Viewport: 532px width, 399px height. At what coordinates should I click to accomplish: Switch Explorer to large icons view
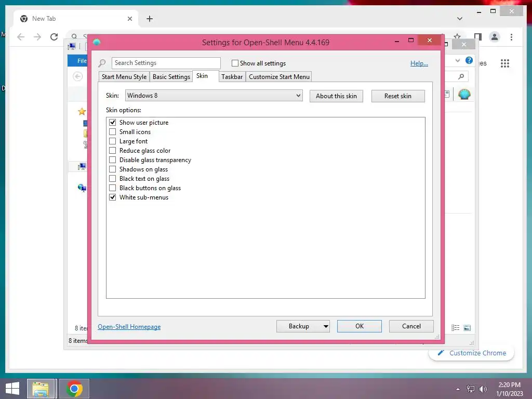pyautogui.click(x=467, y=328)
